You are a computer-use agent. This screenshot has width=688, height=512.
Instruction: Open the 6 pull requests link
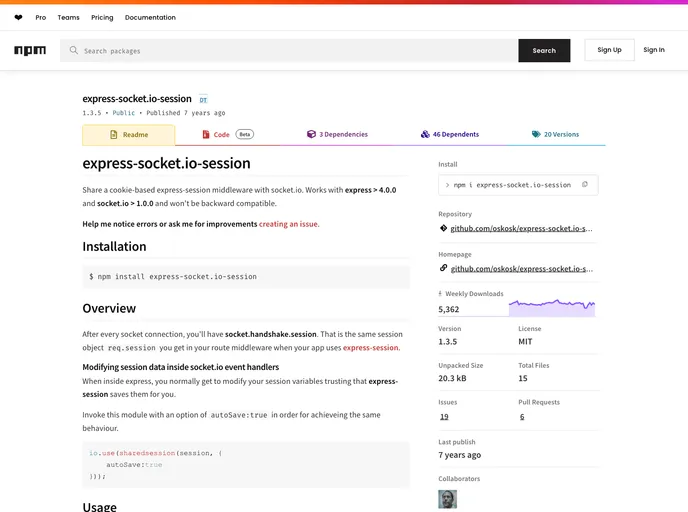[x=522, y=417]
